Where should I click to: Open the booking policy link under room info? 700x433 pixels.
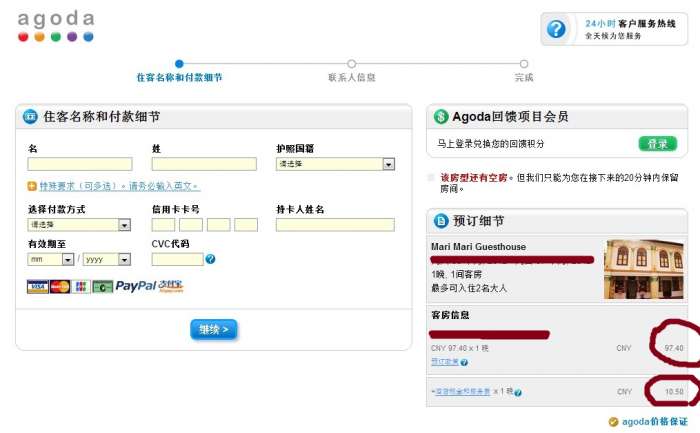click(445, 362)
